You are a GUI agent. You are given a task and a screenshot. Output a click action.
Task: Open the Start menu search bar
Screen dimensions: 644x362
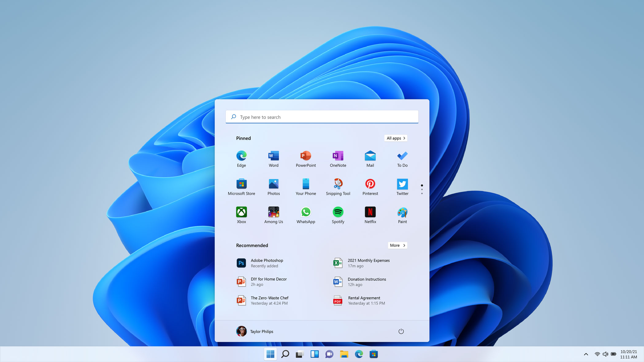(322, 116)
